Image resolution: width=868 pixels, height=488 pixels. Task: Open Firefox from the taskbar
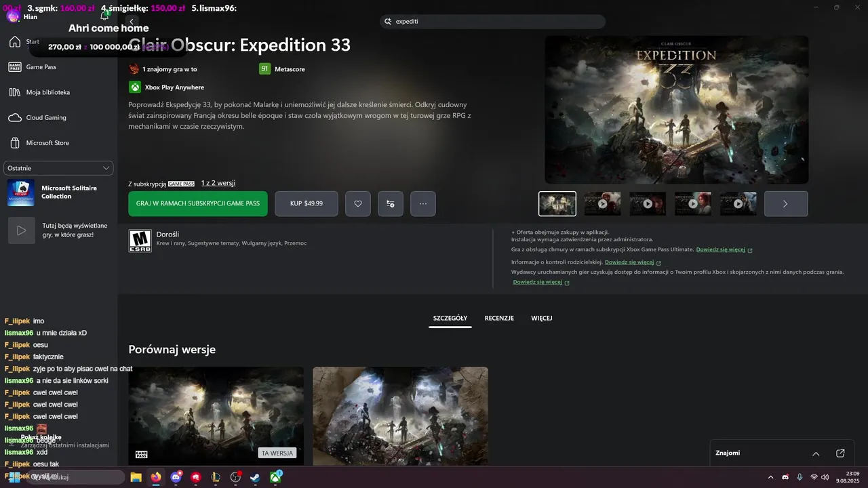[x=156, y=477]
